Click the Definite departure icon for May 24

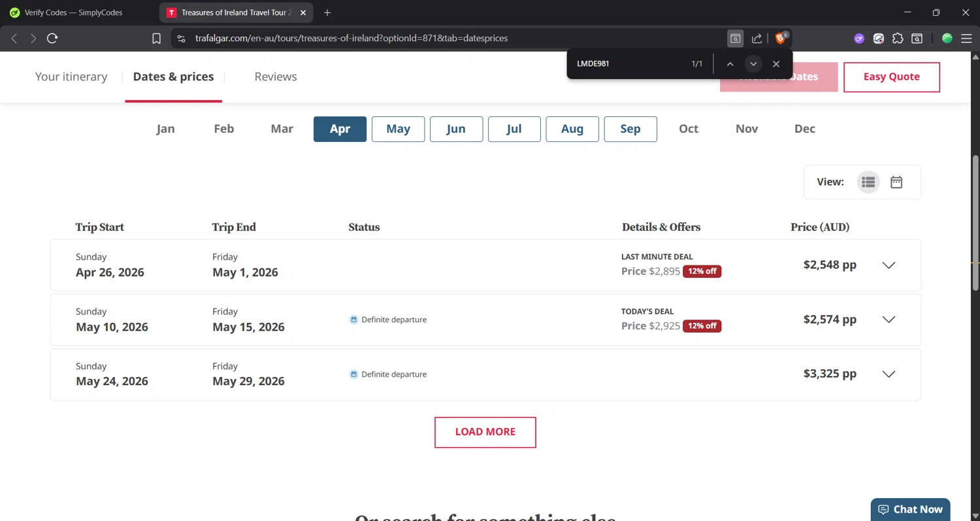(353, 375)
